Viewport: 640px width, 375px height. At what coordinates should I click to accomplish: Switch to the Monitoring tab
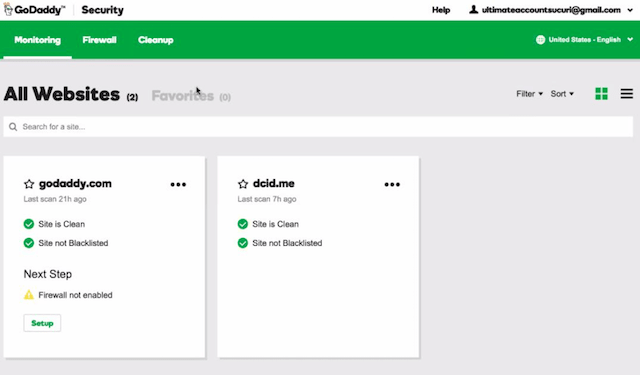point(38,40)
